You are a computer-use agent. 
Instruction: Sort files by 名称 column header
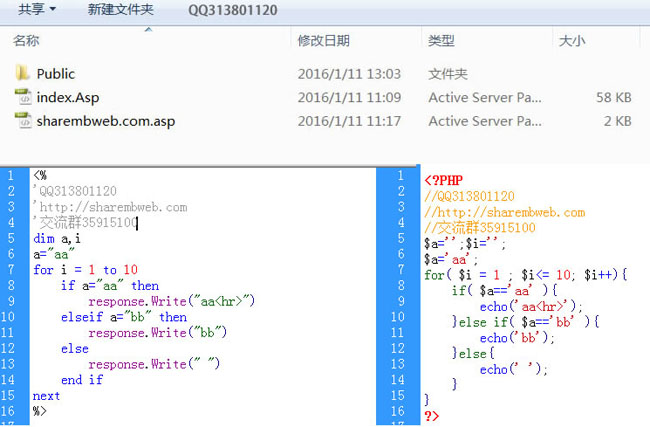coord(26,41)
